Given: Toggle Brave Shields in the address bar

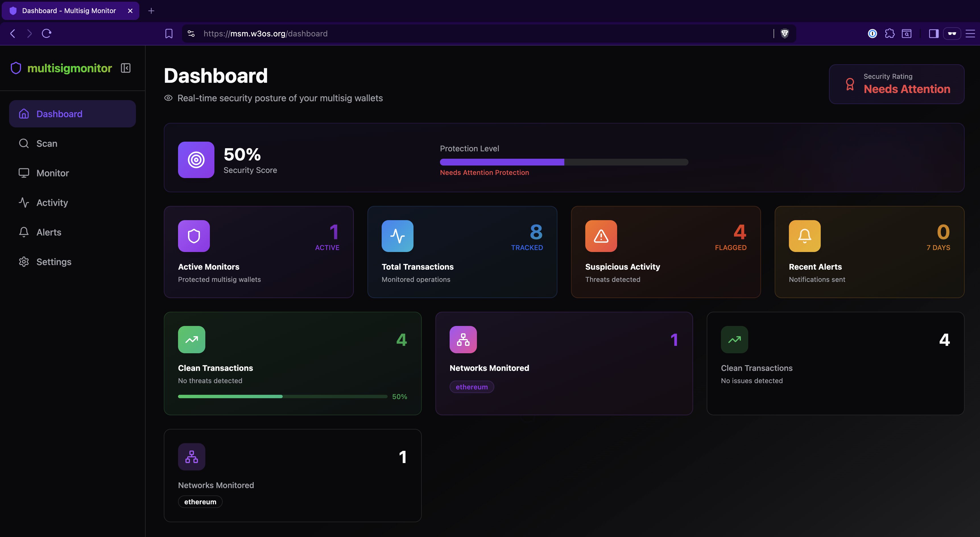Looking at the screenshot, I should (x=784, y=34).
